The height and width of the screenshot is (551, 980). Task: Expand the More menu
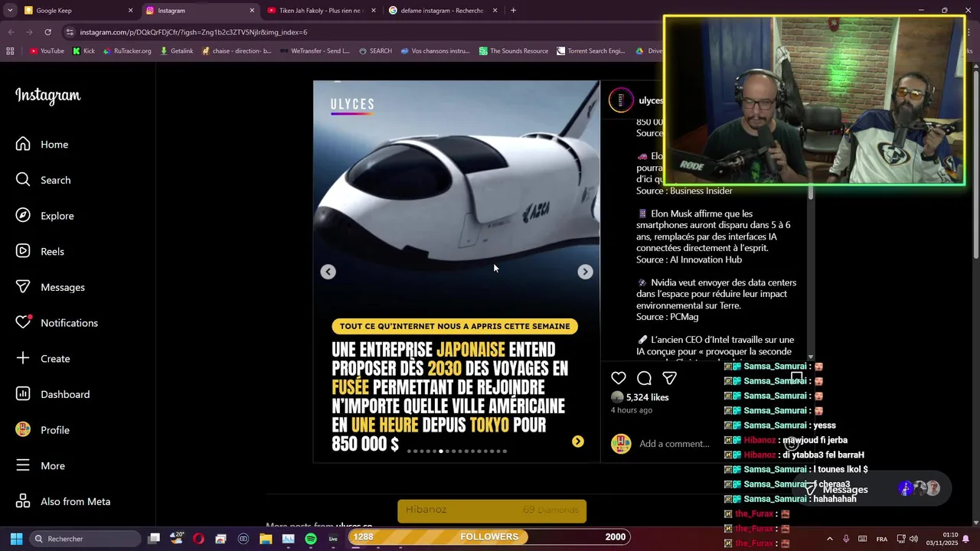tap(41, 466)
